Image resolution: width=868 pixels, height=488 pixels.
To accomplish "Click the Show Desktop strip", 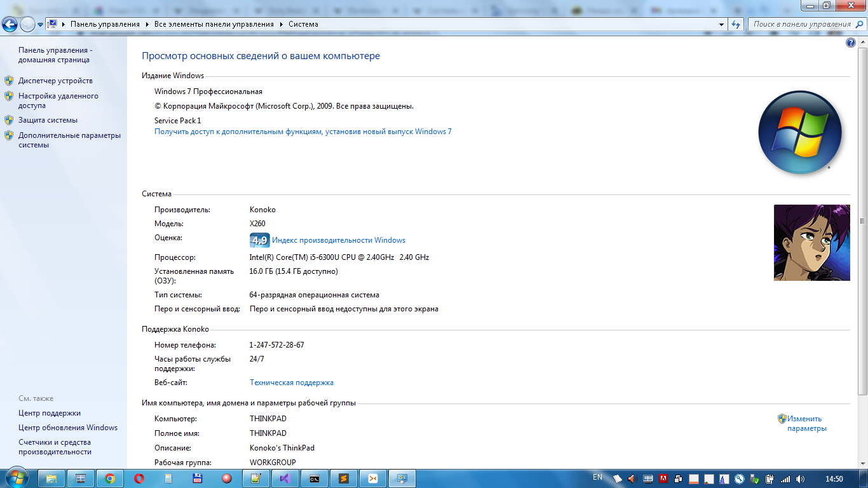I will coord(864,478).
